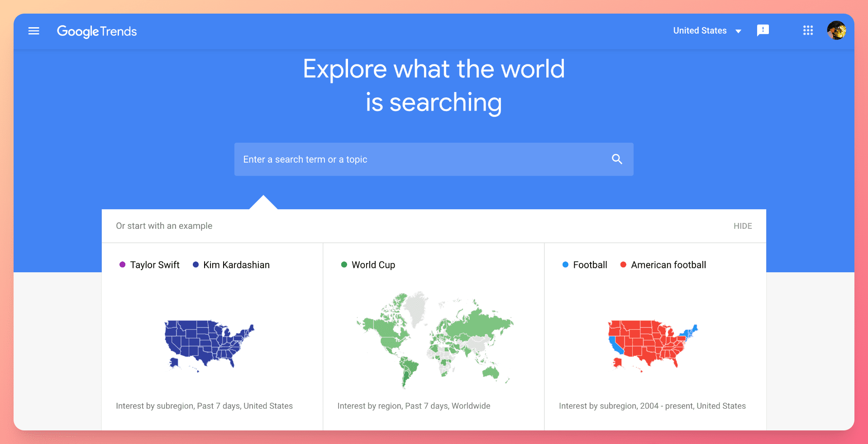Click the Football example label
The image size is (868, 444).
tap(590, 265)
